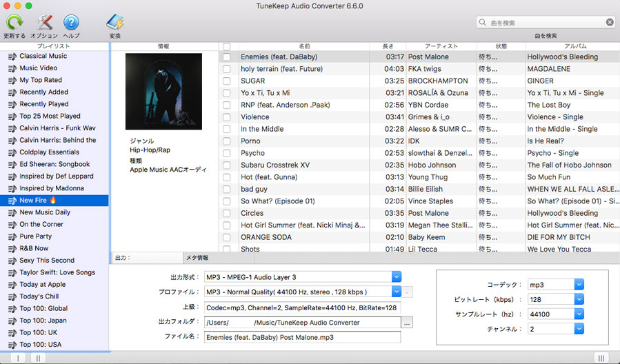Click the playlist icon beside Top 100: USA

tap(12, 345)
